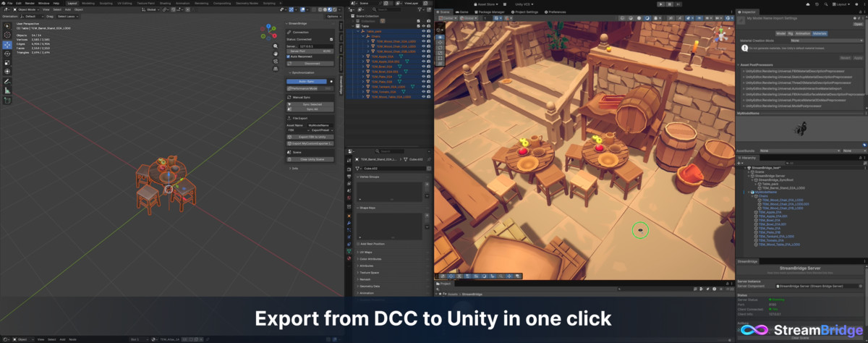Click the Unity scene orientation gizmo
The width and height of the screenshot is (868, 343).
[x=720, y=35]
